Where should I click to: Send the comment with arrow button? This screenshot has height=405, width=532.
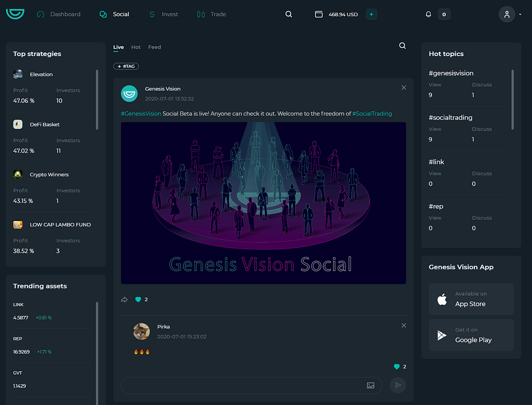pyautogui.click(x=398, y=385)
